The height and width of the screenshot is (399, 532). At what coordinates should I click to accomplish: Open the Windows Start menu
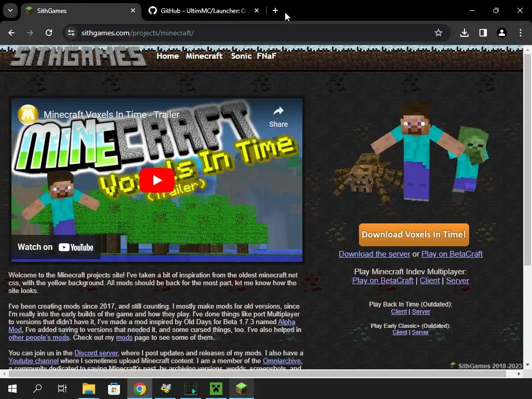point(12,389)
